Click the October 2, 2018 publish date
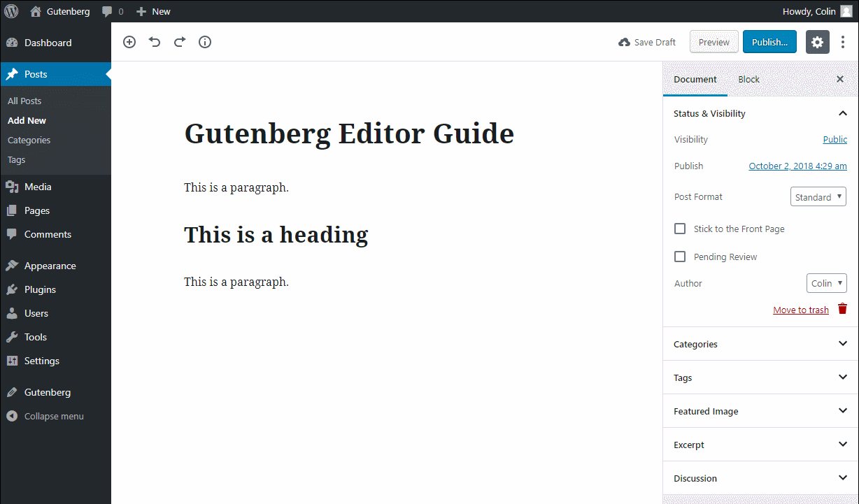Viewport: 859px width, 504px height. tap(797, 166)
